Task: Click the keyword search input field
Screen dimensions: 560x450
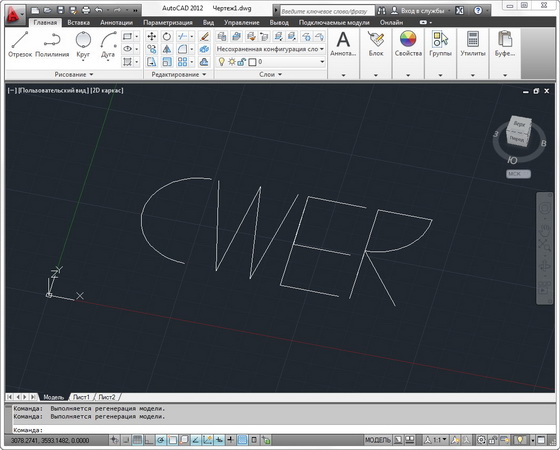Action: point(327,11)
